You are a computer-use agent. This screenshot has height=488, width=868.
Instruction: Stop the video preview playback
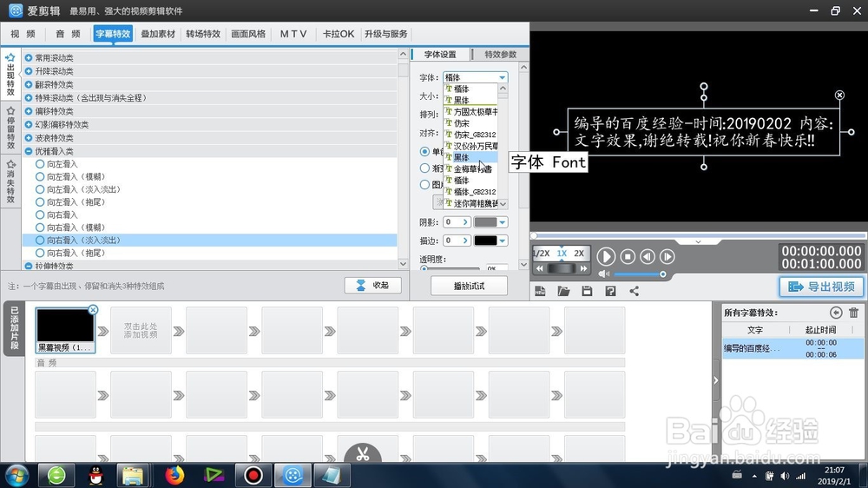pyautogui.click(x=628, y=256)
